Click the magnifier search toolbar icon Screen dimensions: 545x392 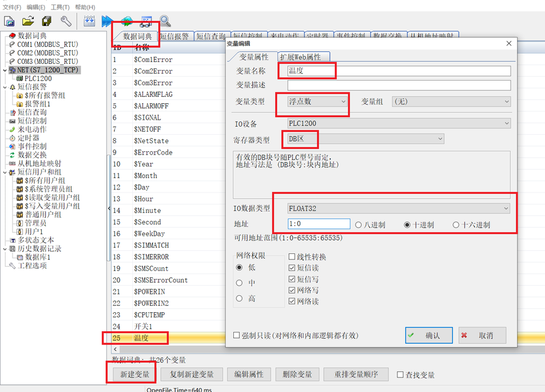coord(165,21)
